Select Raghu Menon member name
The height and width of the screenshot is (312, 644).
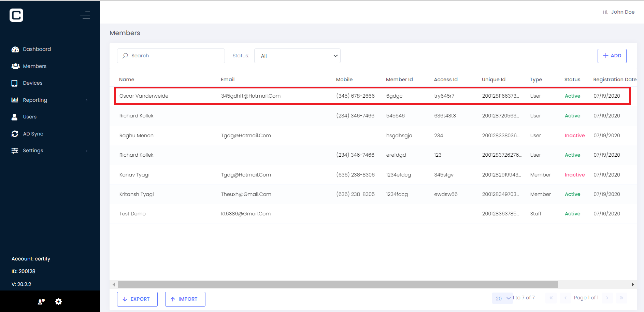pyautogui.click(x=137, y=136)
